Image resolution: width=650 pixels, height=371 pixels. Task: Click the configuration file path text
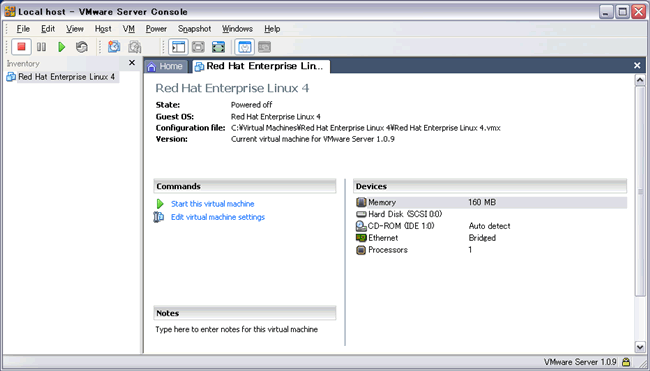(x=366, y=128)
